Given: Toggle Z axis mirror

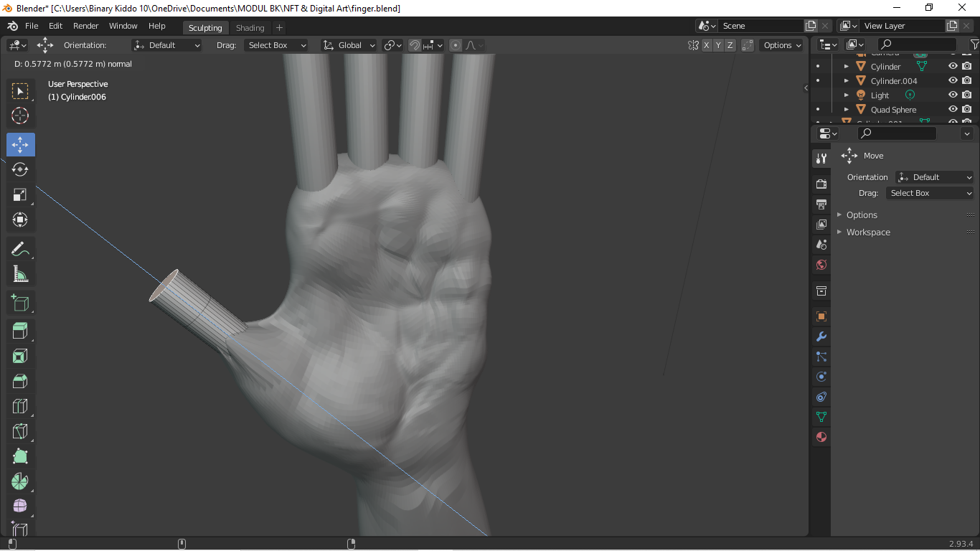Looking at the screenshot, I should (x=730, y=45).
